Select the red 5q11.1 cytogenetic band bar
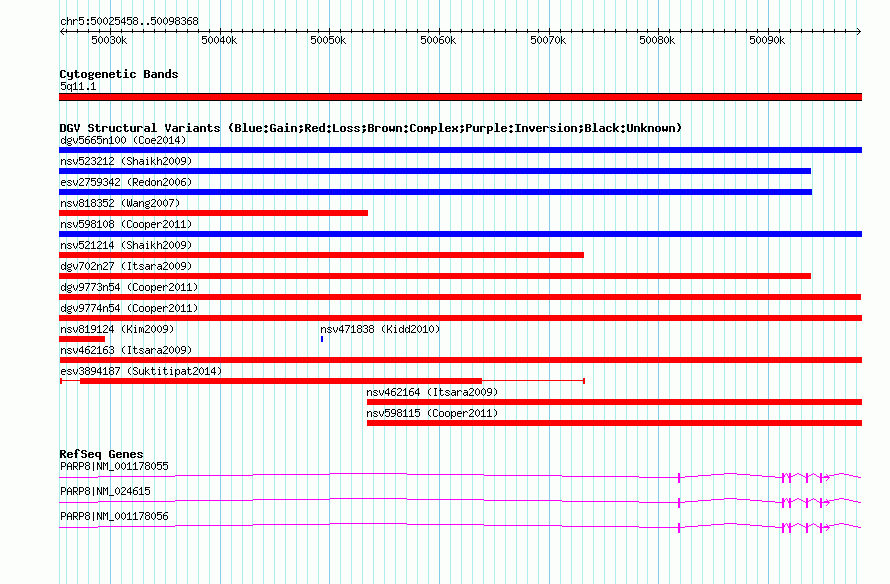 point(460,97)
